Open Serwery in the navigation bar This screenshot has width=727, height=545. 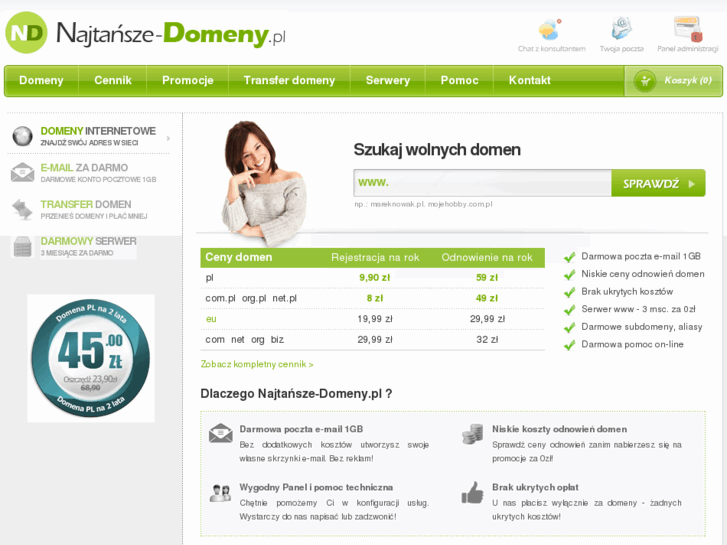(388, 81)
